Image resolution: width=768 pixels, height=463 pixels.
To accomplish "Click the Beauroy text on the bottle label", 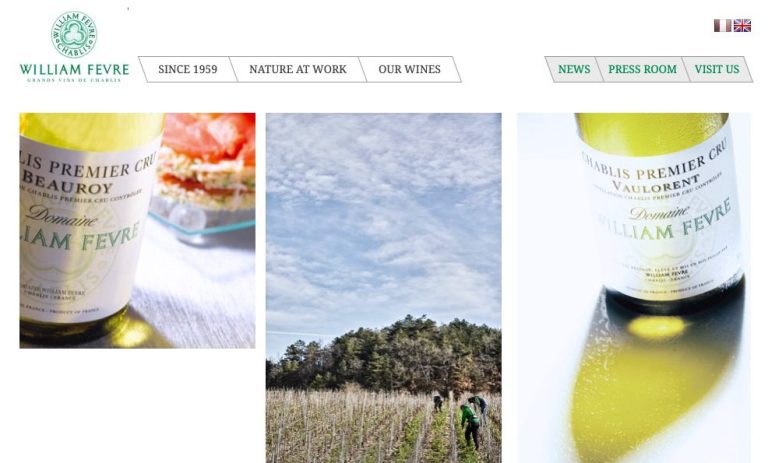I will pyautogui.click(x=67, y=183).
